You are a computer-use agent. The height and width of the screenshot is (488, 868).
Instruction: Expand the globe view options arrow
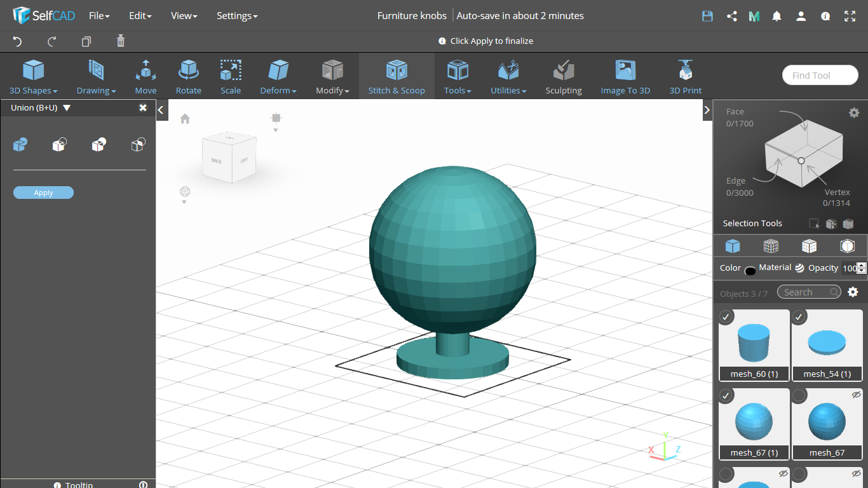tap(184, 203)
